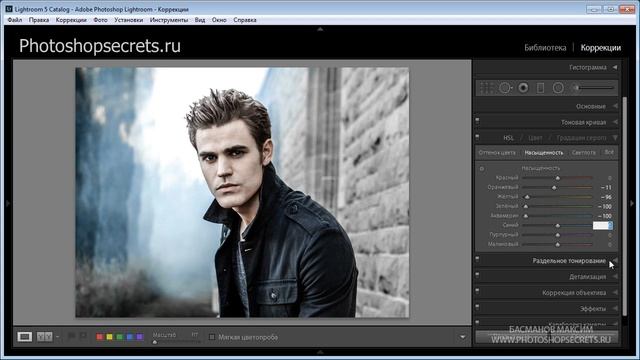Switch to Коррекции module
The image size is (640, 360).
[x=601, y=48]
